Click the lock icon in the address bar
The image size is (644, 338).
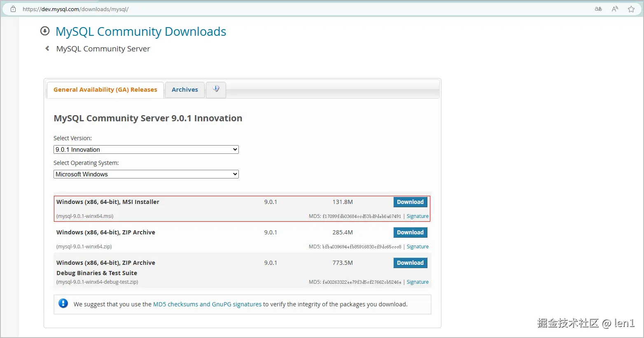pos(13,9)
